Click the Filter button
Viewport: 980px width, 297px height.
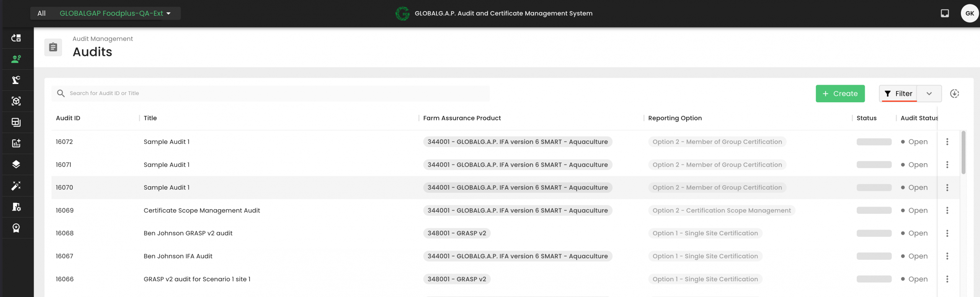coord(898,94)
